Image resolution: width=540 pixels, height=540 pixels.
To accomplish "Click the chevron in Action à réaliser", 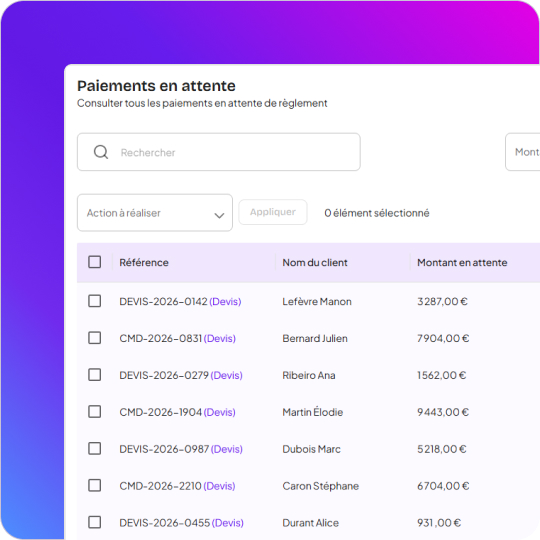I will [x=219, y=216].
